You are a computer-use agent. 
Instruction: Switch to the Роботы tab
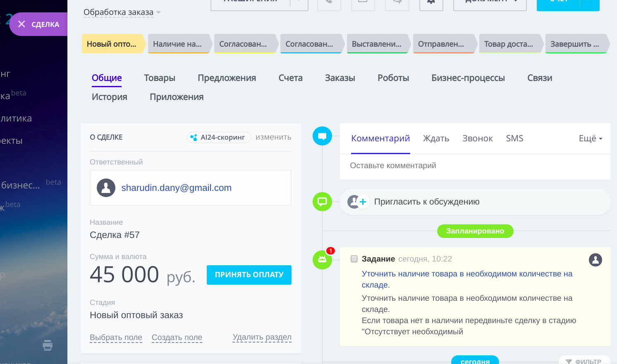pyautogui.click(x=393, y=78)
